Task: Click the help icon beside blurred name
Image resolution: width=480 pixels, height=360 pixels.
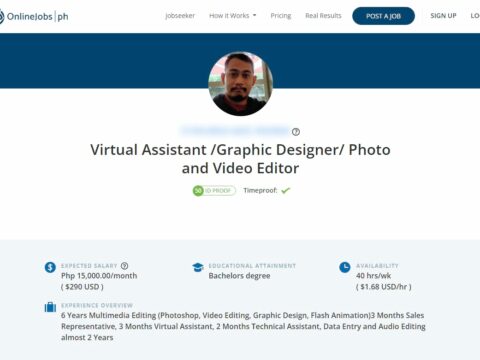Action: pos(296,132)
